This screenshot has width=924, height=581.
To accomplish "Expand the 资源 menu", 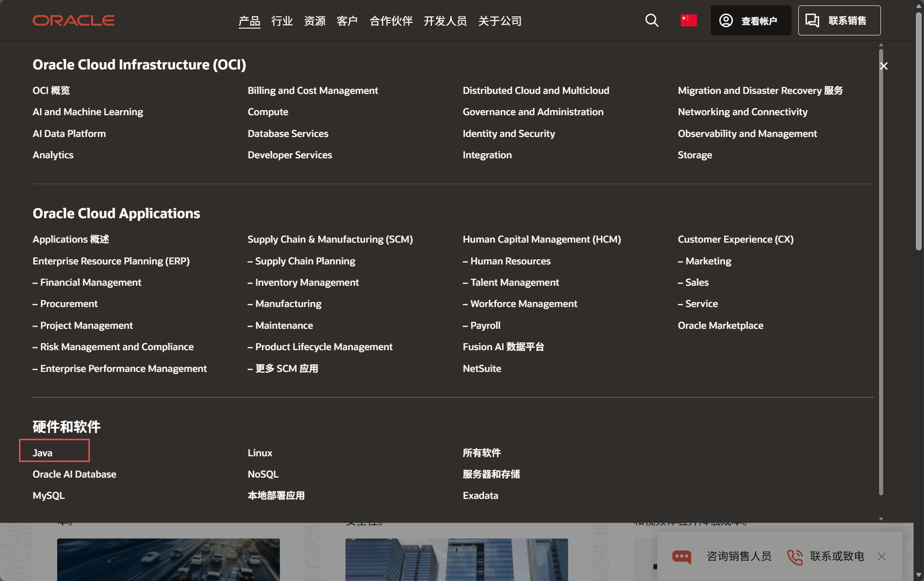I will pos(314,20).
